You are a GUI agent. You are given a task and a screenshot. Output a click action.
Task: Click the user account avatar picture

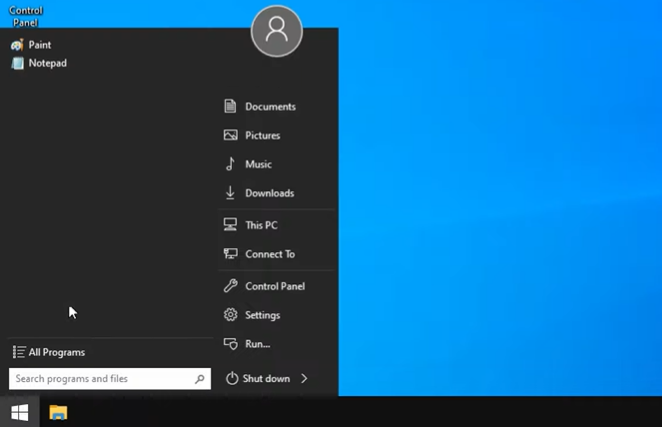coord(277,31)
